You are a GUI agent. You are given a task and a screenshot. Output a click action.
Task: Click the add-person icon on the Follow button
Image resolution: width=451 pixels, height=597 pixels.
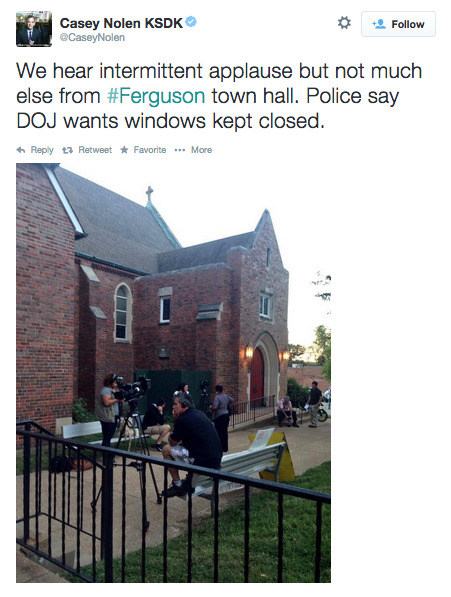coord(379,24)
